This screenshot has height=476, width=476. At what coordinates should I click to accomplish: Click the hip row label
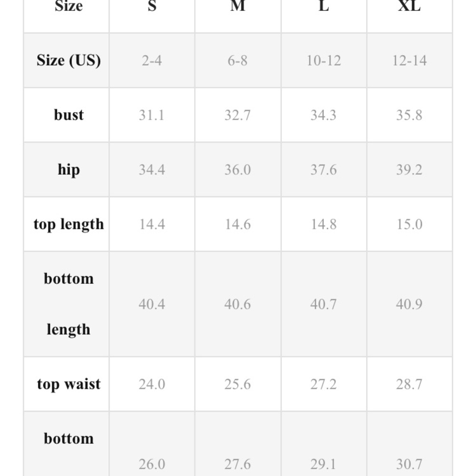pos(69,169)
